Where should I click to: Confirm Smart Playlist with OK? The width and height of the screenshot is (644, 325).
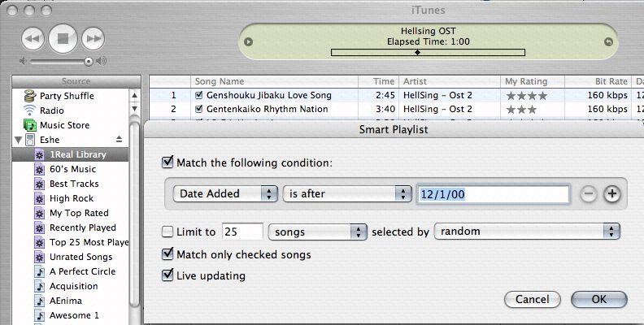coord(598,300)
